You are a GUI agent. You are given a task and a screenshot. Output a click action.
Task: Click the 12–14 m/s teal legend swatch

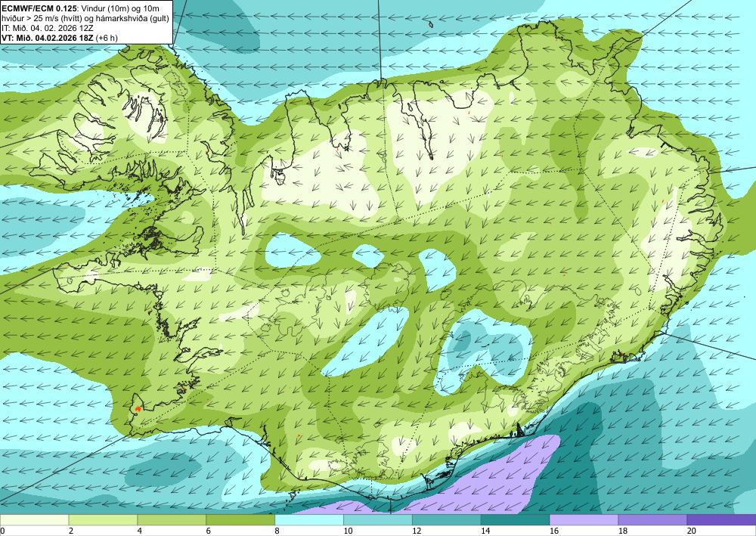(x=447, y=520)
